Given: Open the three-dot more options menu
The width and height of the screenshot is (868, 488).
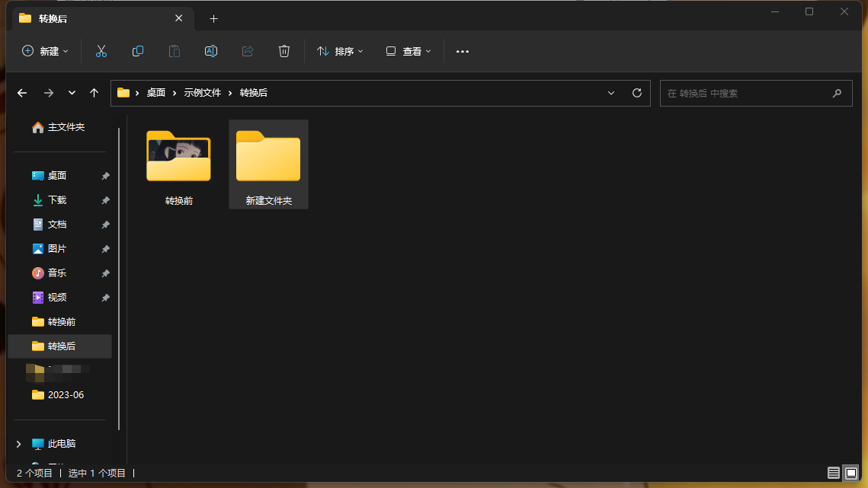Looking at the screenshot, I should coord(463,51).
